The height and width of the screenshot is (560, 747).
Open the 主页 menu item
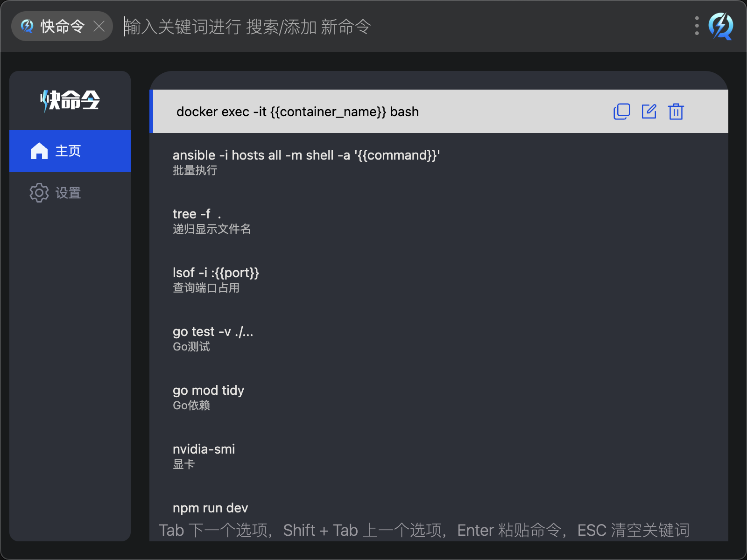[x=70, y=151]
